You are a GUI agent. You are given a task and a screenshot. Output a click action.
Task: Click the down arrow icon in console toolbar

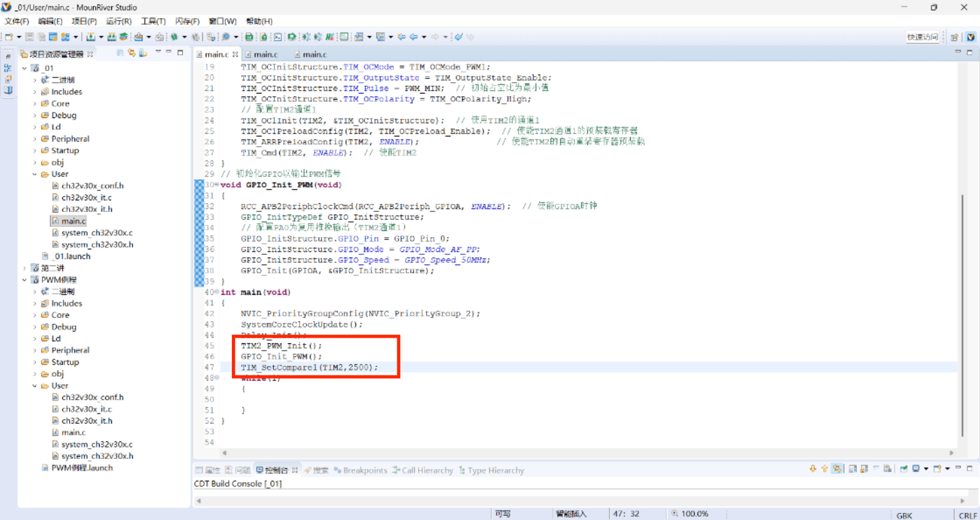[x=812, y=469]
